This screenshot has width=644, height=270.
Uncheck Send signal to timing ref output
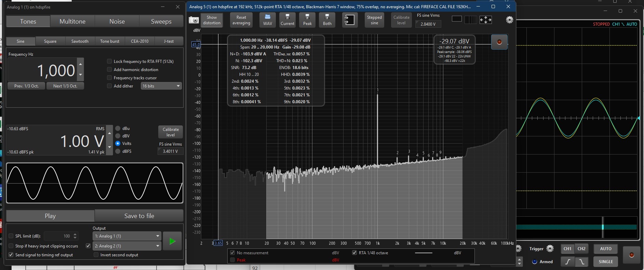pos(11,255)
